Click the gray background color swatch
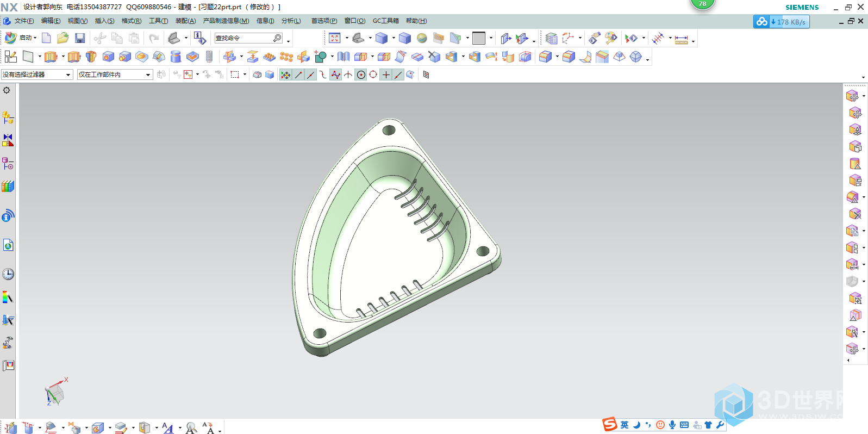Viewport: 868px width, 434px height. click(479, 38)
